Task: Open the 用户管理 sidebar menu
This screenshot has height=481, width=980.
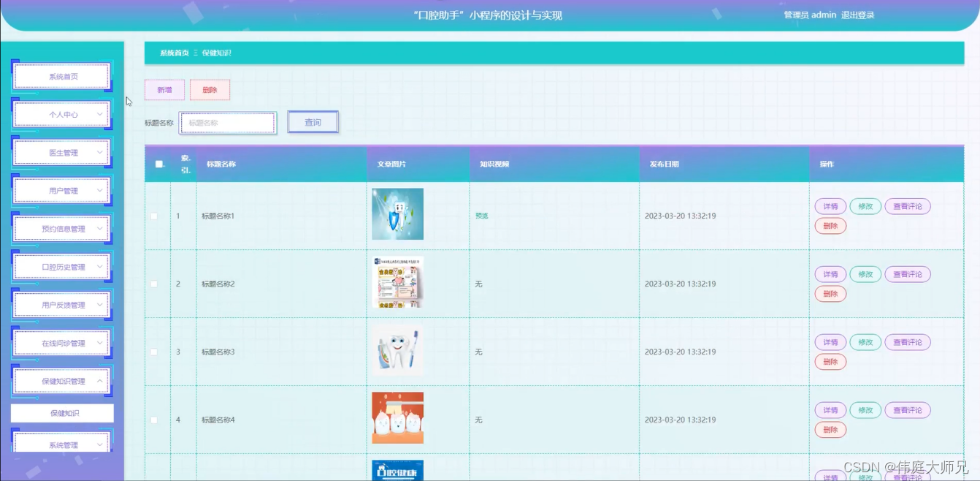Action: point(63,191)
